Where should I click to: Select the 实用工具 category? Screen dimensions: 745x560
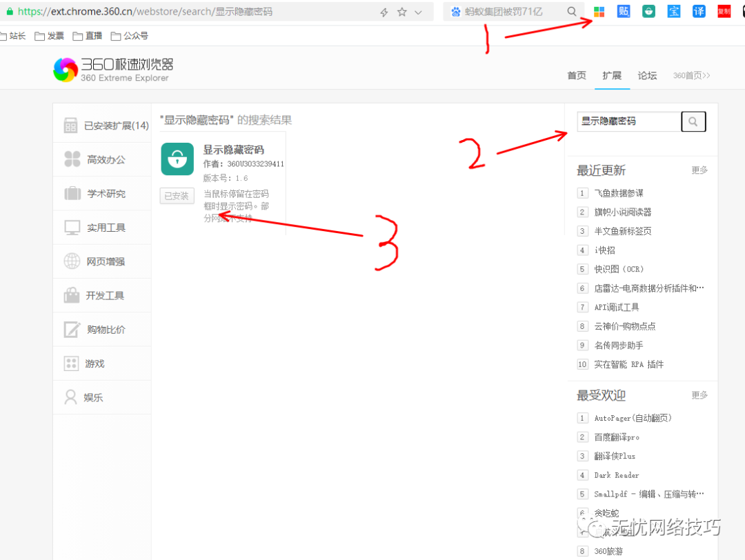(102, 228)
